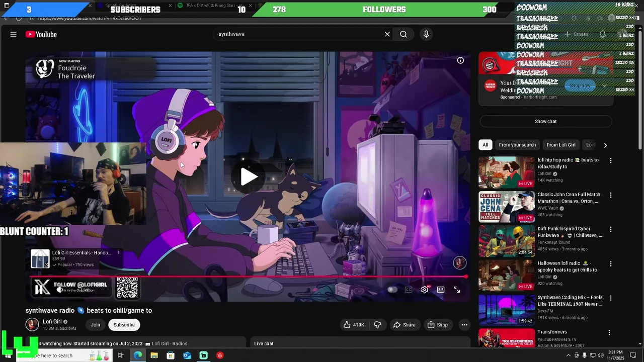The height and width of the screenshot is (362, 644).
Task: Enter fullscreen on the video player
Action: [x=457, y=290]
